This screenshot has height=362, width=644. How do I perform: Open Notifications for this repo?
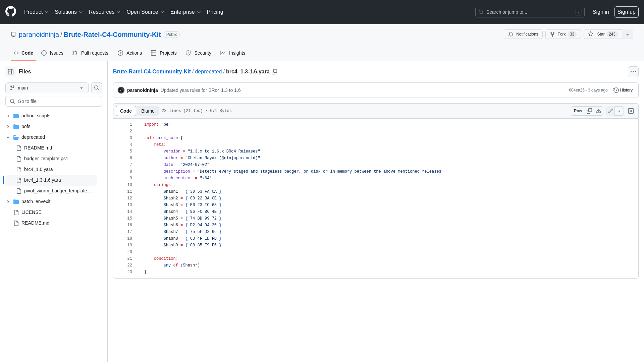[x=523, y=34]
